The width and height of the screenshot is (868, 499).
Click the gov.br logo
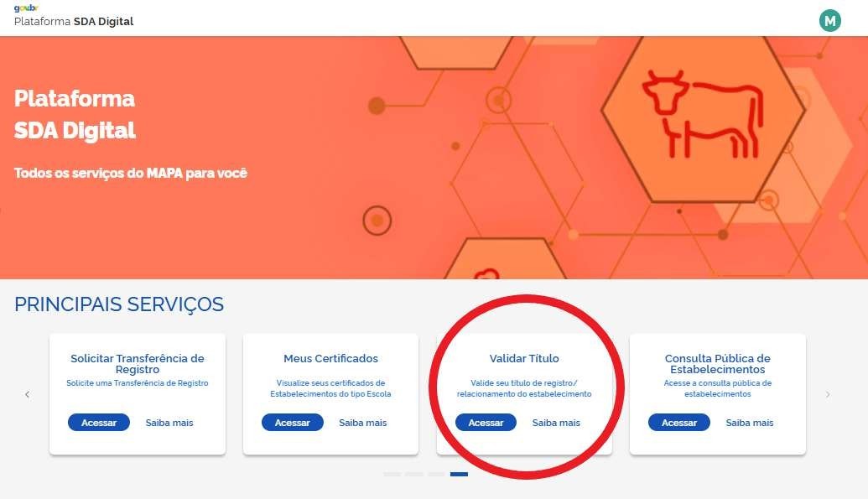pos(25,8)
